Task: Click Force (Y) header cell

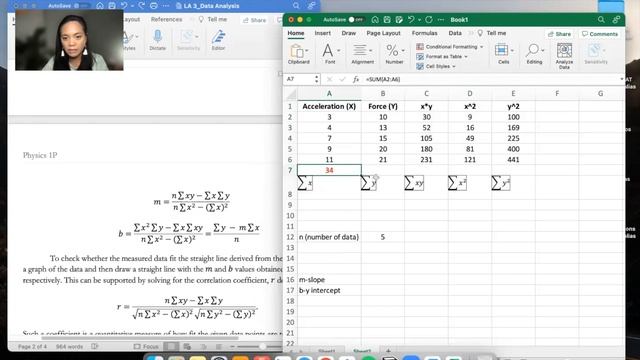Action: click(x=383, y=107)
